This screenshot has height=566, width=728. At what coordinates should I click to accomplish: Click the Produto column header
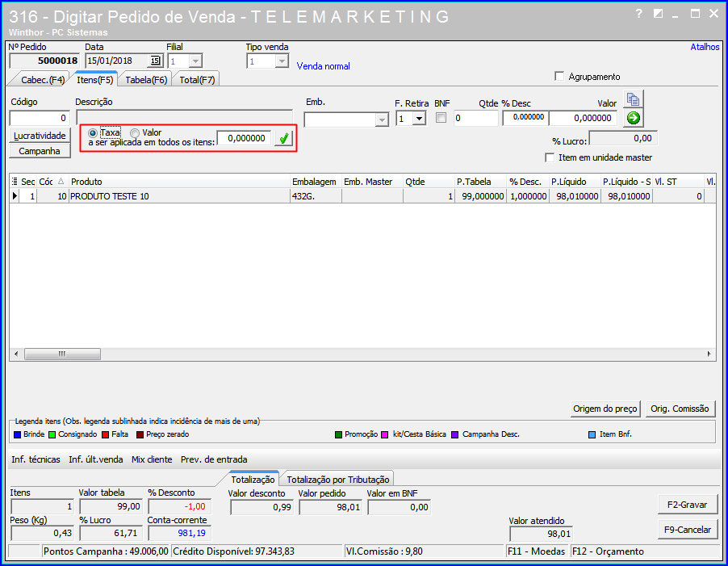(180, 182)
